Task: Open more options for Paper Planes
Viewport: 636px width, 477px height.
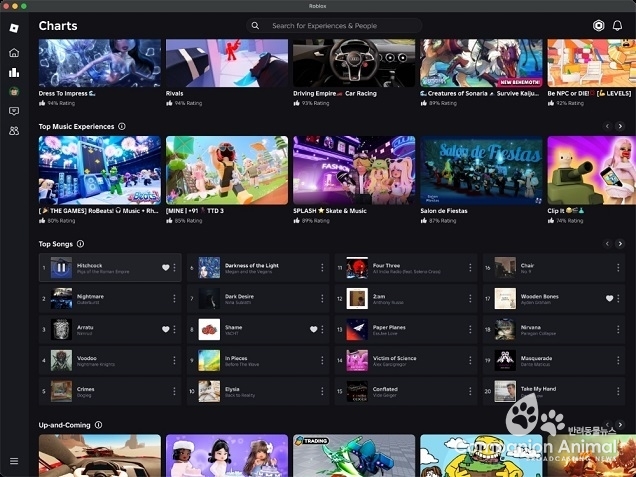Action: [470, 329]
